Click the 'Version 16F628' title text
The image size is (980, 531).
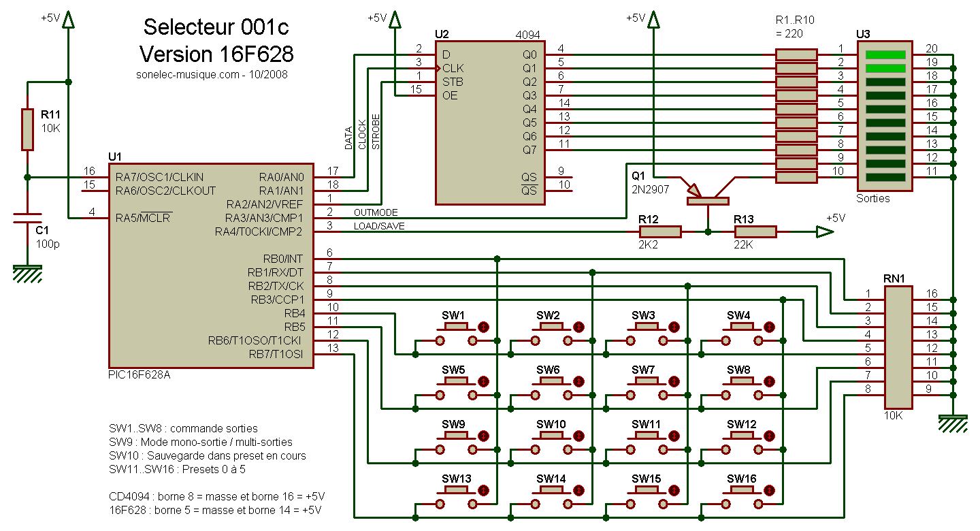pos(216,53)
